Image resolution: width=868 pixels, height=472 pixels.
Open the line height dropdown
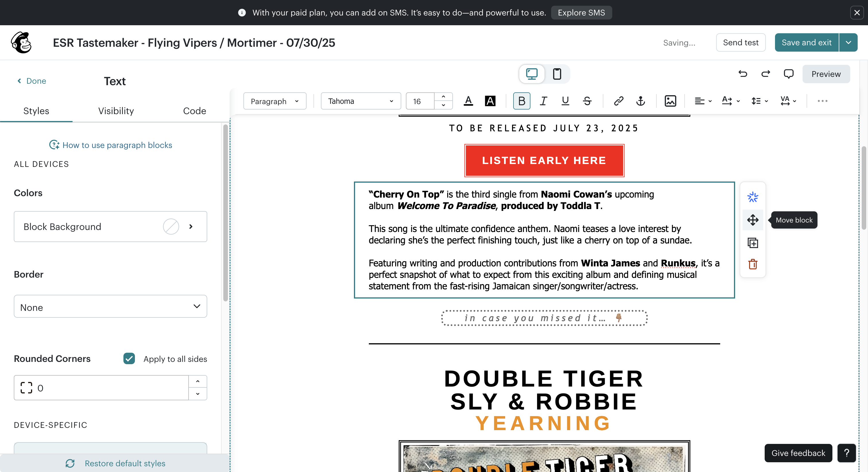click(x=759, y=101)
